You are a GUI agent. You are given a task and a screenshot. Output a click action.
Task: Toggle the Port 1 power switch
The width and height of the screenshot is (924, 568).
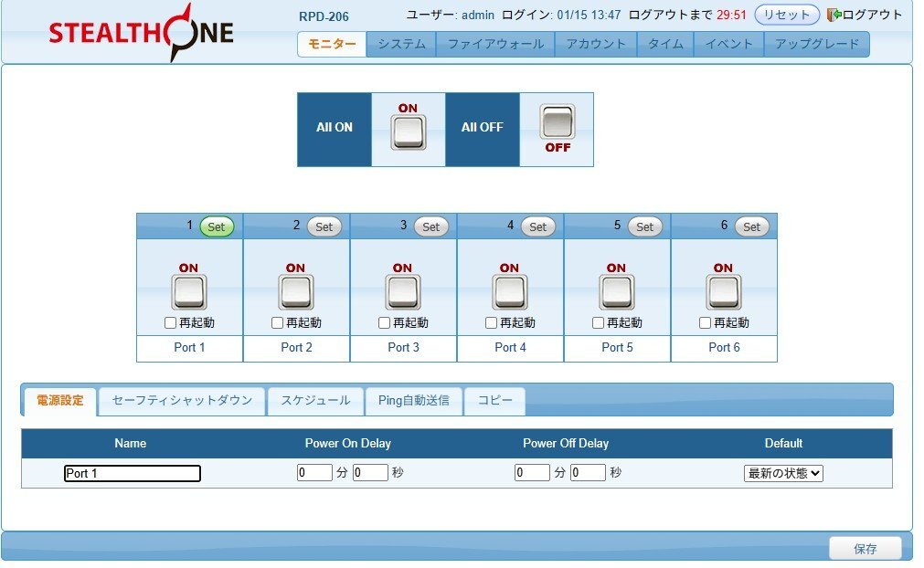pyautogui.click(x=188, y=292)
